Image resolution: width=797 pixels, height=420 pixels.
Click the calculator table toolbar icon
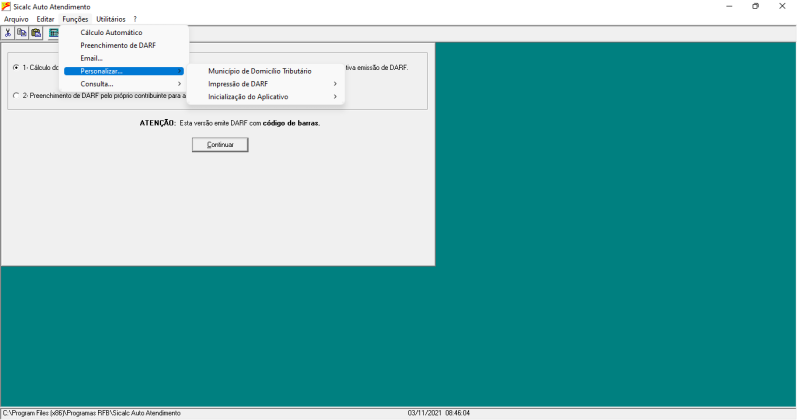(x=53, y=33)
